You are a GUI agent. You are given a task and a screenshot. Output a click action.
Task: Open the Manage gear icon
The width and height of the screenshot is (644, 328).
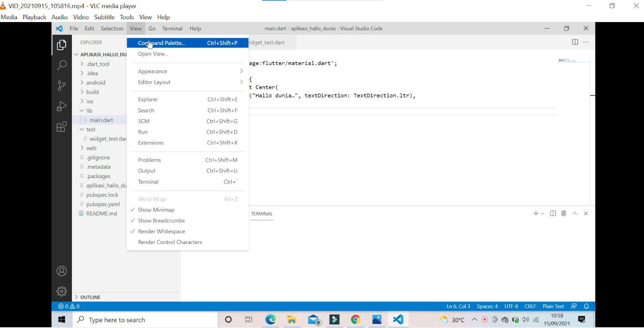coord(62,291)
